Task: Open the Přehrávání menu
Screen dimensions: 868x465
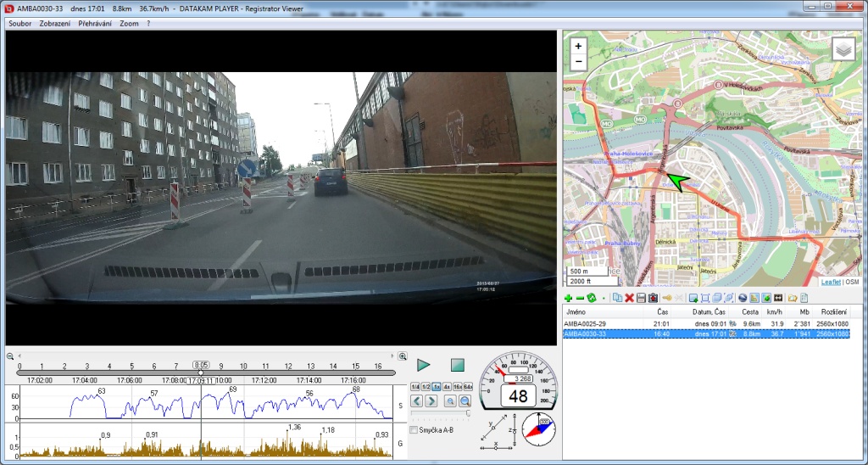Action: pos(94,24)
